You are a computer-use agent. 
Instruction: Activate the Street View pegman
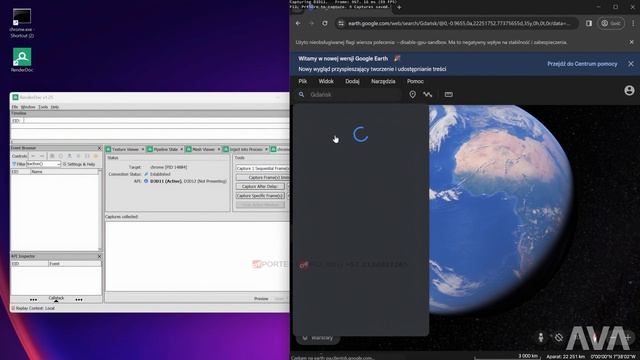pos(540,337)
